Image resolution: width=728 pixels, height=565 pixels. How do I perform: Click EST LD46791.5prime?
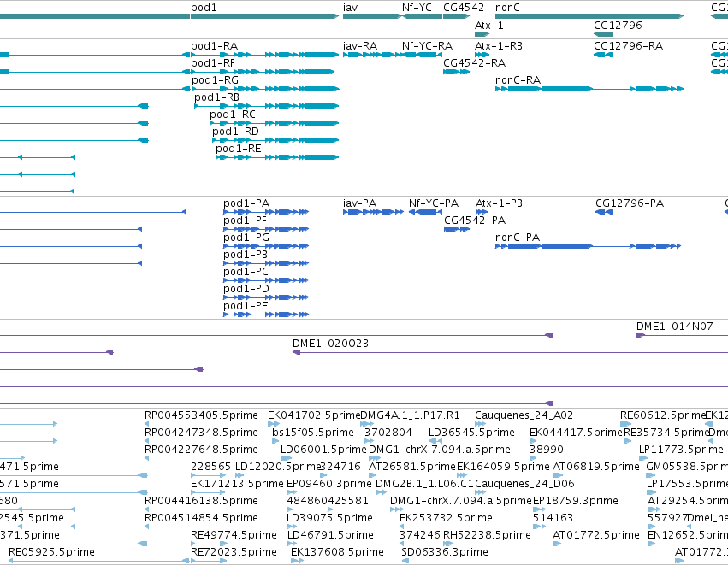(293, 544)
